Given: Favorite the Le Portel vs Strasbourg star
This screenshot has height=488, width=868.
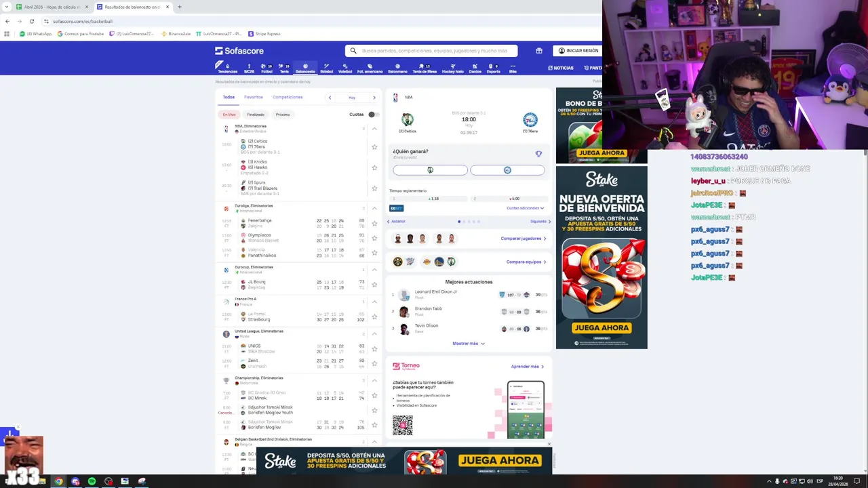Looking at the screenshot, I should [x=374, y=317].
